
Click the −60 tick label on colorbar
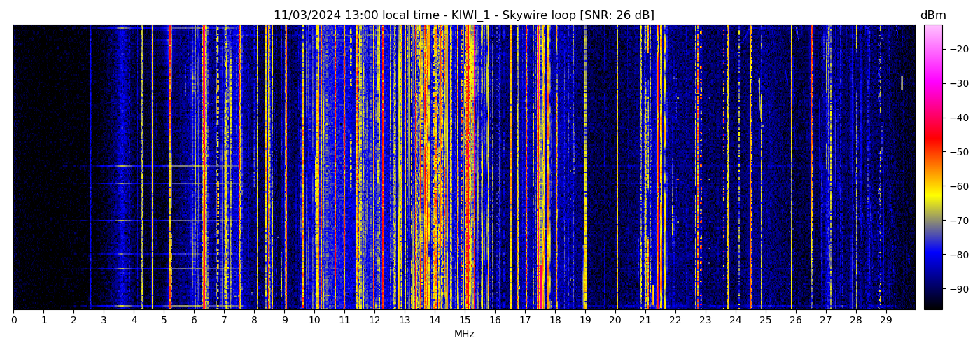958,186
